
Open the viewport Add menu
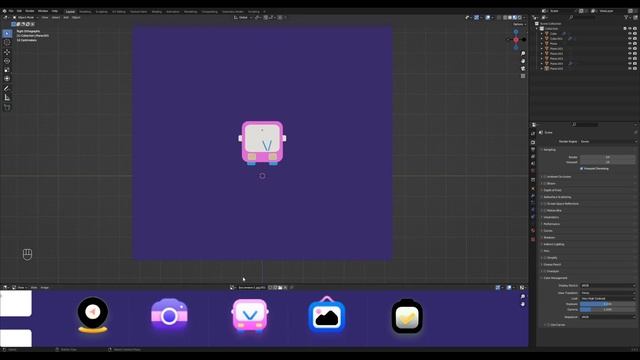[66, 18]
